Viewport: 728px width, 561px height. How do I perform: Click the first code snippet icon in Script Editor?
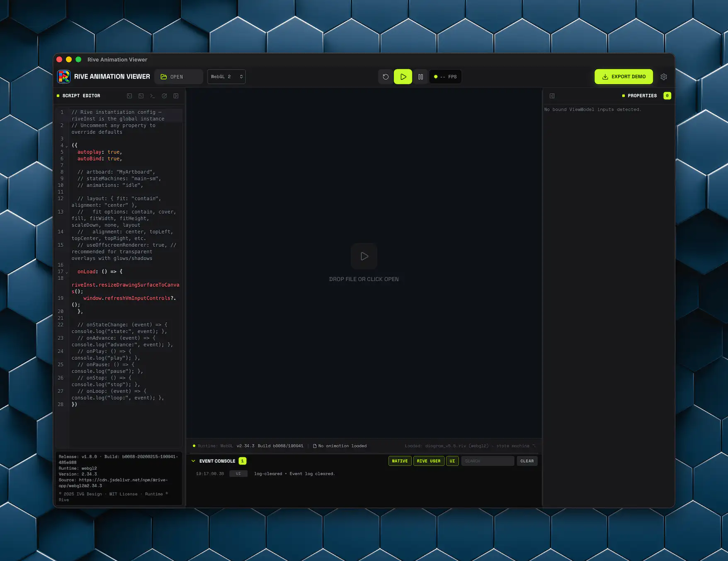coord(129,96)
